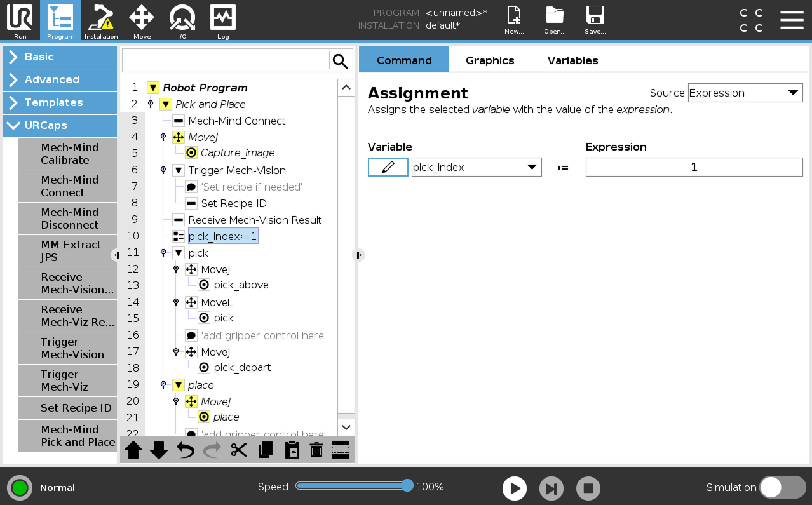The width and height of the screenshot is (812, 505).
Task: Collapse the left command sidebar
Action: (x=116, y=255)
